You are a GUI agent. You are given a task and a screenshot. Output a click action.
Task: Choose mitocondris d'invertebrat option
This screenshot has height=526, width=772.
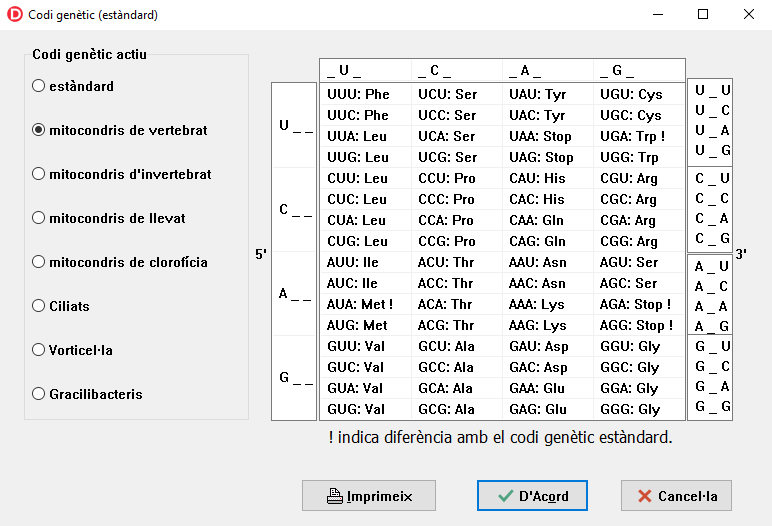tap(39, 174)
